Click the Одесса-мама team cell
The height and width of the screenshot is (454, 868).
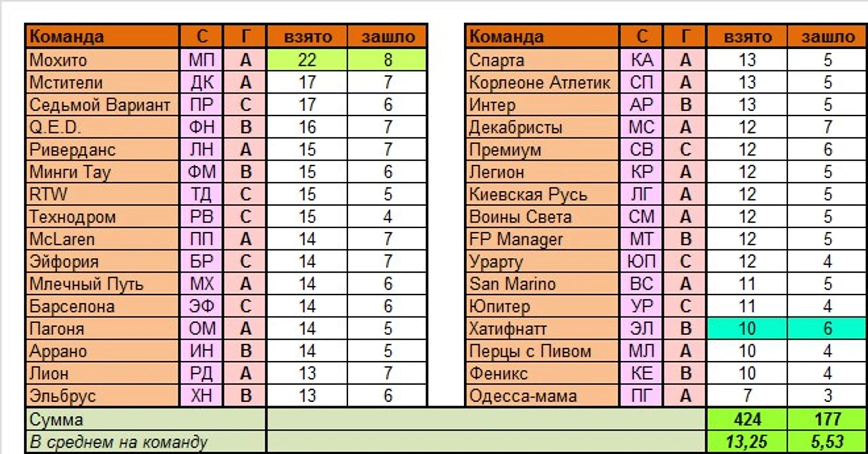coord(542,396)
